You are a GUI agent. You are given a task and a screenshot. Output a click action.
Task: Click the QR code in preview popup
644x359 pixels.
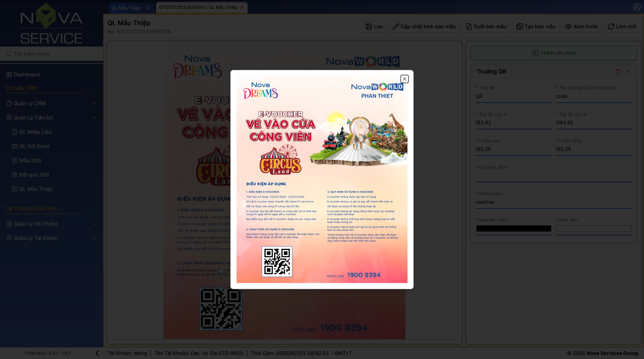pyautogui.click(x=277, y=261)
